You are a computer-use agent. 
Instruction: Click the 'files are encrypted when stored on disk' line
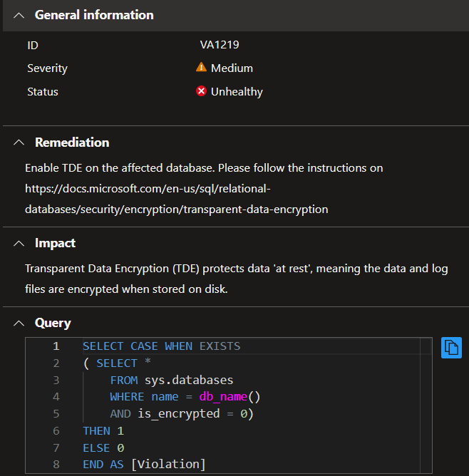coord(126,289)
